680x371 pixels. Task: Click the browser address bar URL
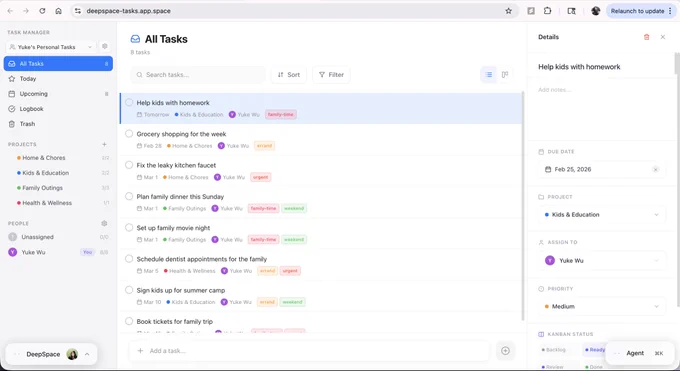coord(128,11)
